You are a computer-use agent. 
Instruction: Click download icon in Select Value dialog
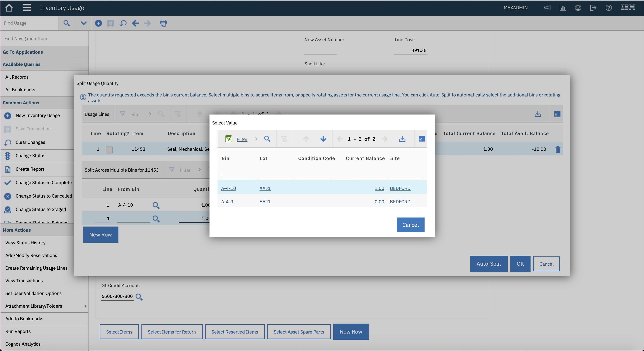(x=402, y=139)
